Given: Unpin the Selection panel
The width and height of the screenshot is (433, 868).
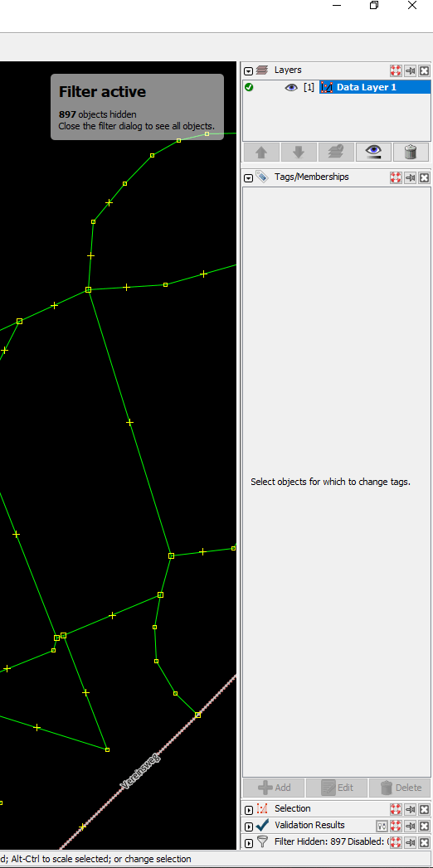Looking at the screenshot, I should (x=410, y=810).
